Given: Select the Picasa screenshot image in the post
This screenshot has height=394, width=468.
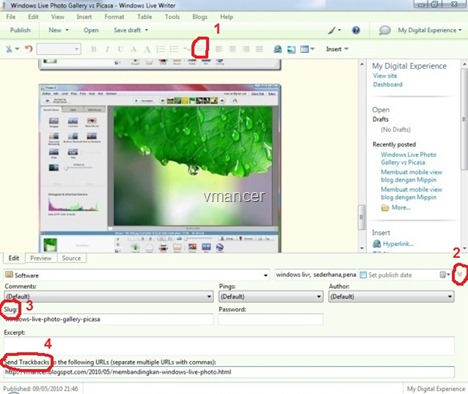Looking at the screenshot, I should point(160,168).
